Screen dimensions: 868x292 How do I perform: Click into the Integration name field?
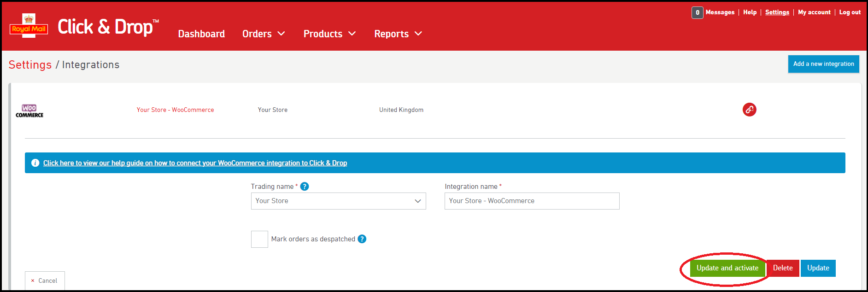pos(532,201)
